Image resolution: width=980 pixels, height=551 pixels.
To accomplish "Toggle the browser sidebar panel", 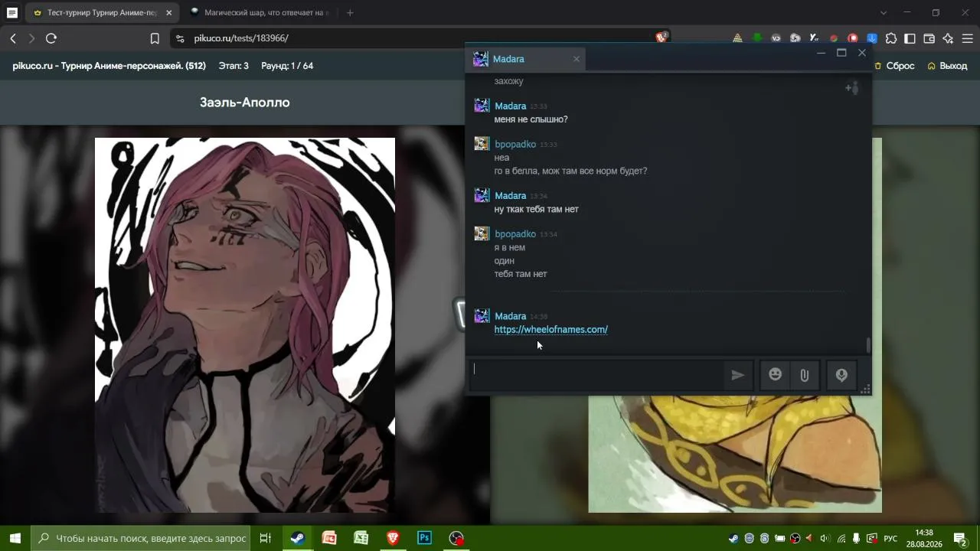I will click(x=910, y=38).
